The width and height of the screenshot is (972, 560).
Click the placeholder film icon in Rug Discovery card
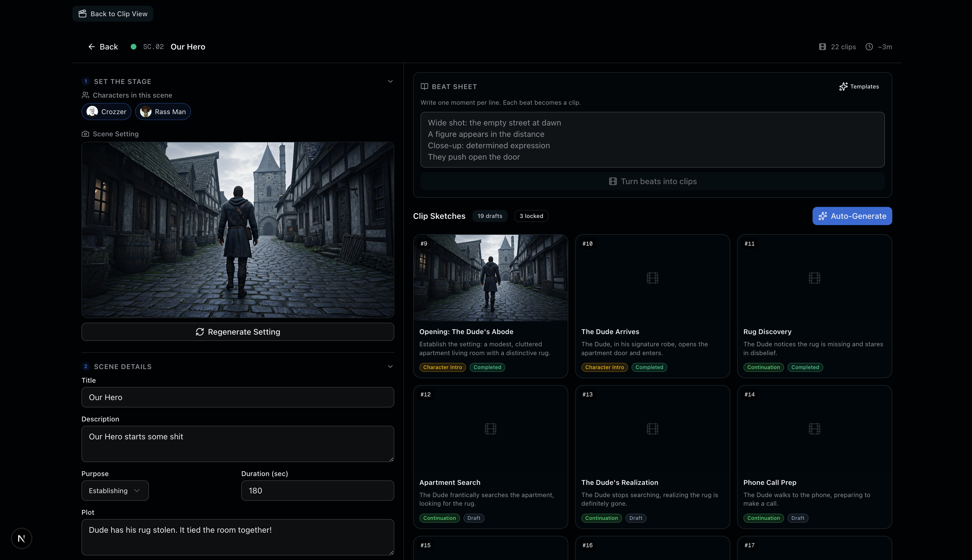(x=815, y=278)
